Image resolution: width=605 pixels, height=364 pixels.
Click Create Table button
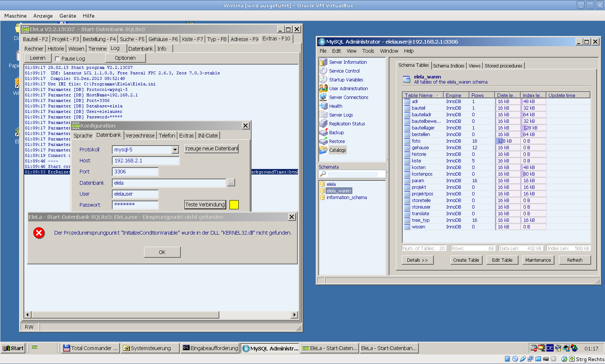point(466,260)
